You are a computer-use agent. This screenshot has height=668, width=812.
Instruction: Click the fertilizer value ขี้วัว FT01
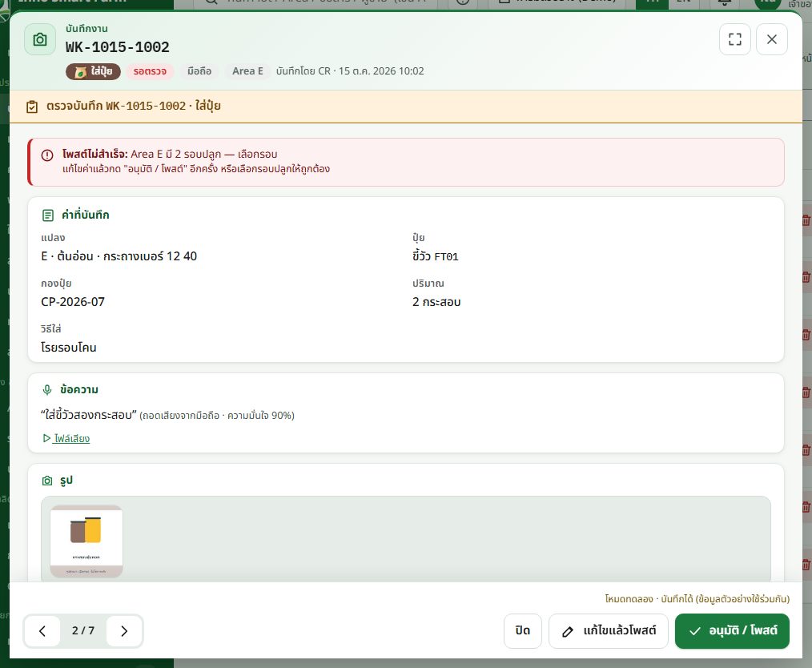[x=436, y=256]
